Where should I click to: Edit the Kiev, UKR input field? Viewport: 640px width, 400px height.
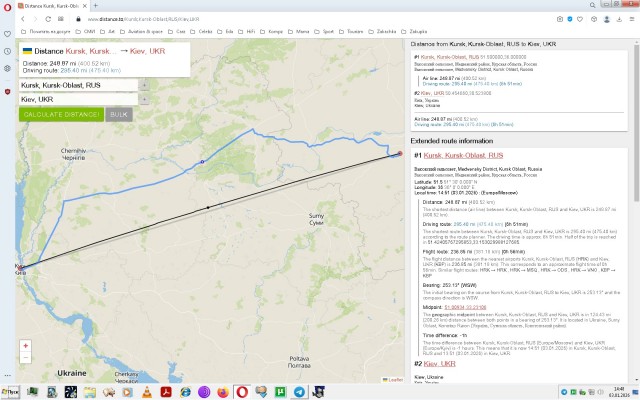[x=78, y=99]
